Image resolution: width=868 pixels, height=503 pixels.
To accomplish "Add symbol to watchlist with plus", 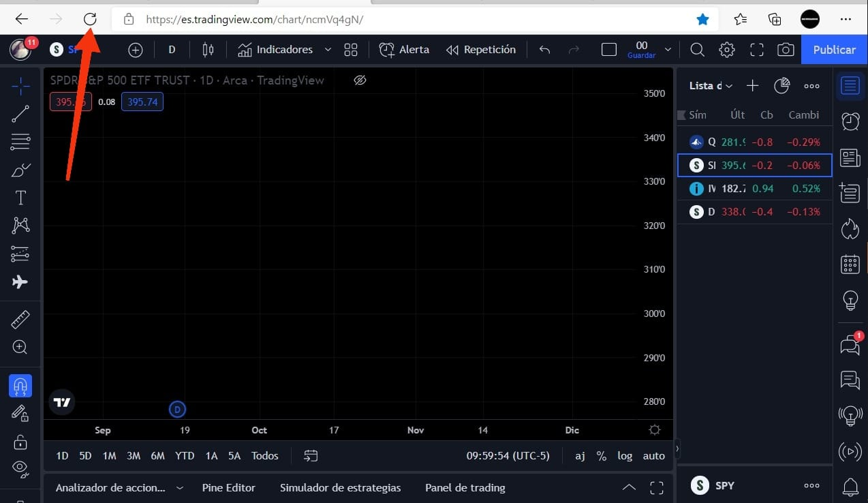I will (752, 86).
